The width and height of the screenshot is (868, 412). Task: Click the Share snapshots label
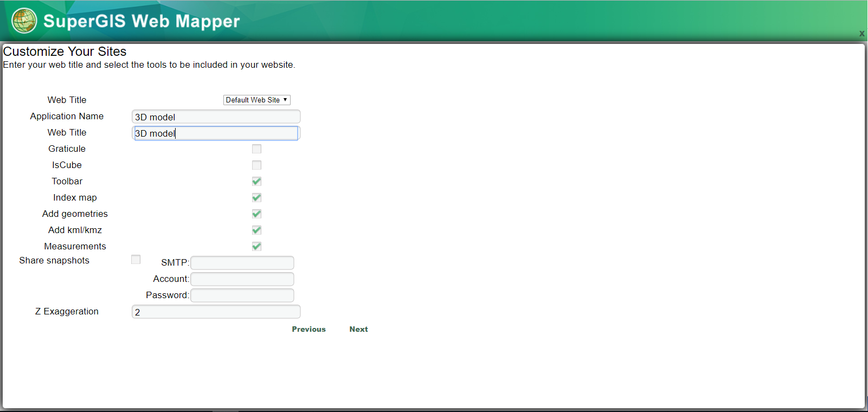click(x=54, y=260)
